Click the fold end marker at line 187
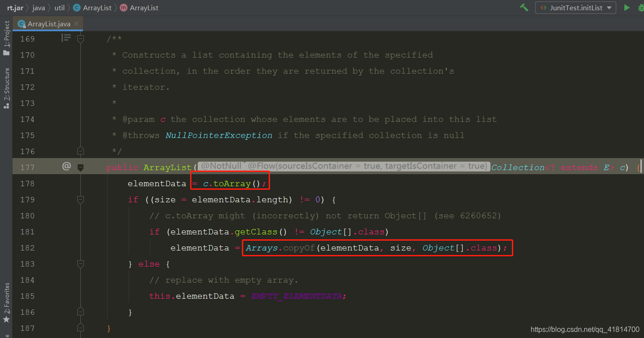 [x=80, y=327]
